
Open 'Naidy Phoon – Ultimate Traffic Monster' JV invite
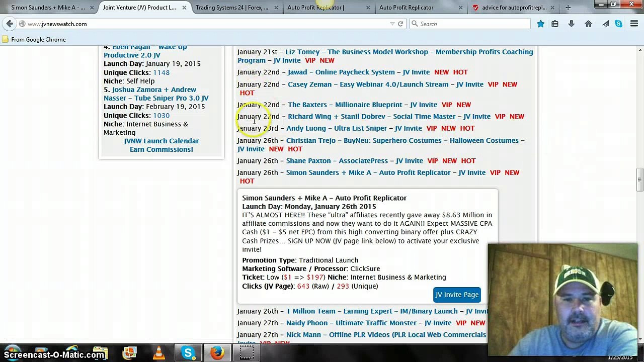[x=369, y=323]
